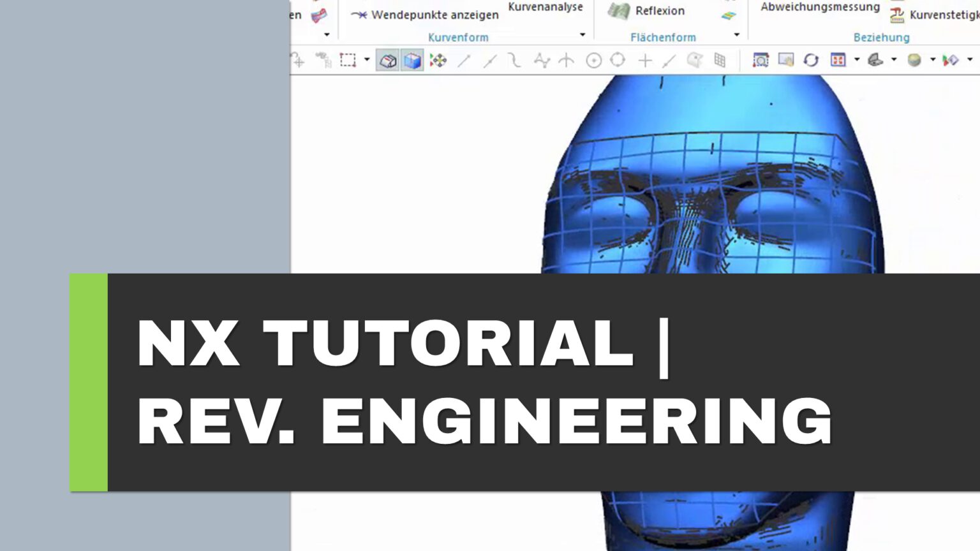
Task: Click the Kurvenstetigkeit curve continuity icon
Action: (897, 15)
